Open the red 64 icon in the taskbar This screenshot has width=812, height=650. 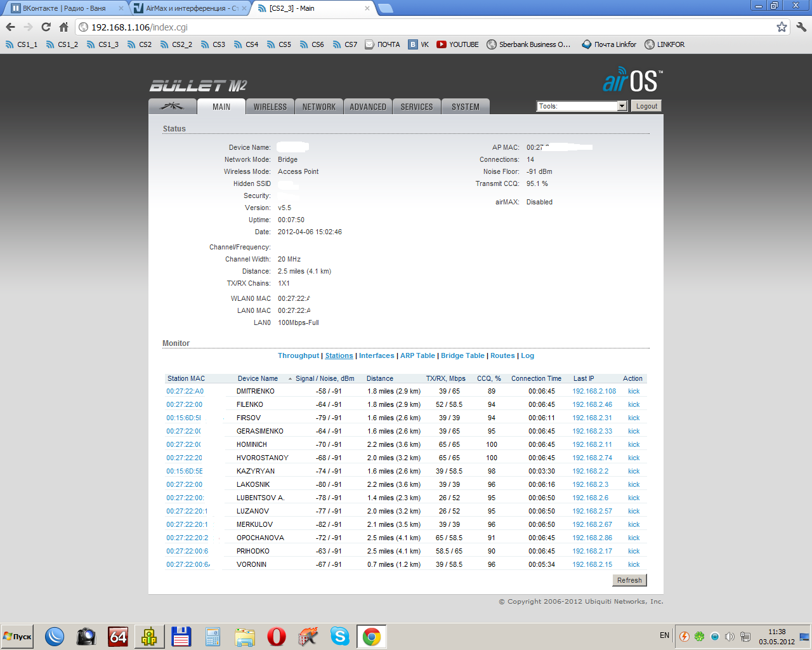tap(118, 636)
